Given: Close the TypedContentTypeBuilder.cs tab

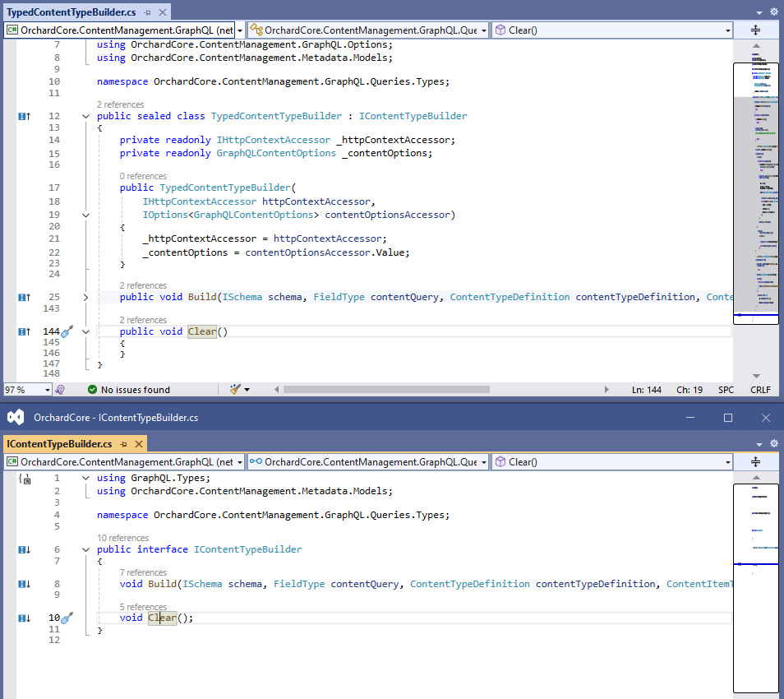Looking at the screenshot, I should pyautogui.click(x=163, y=12).
